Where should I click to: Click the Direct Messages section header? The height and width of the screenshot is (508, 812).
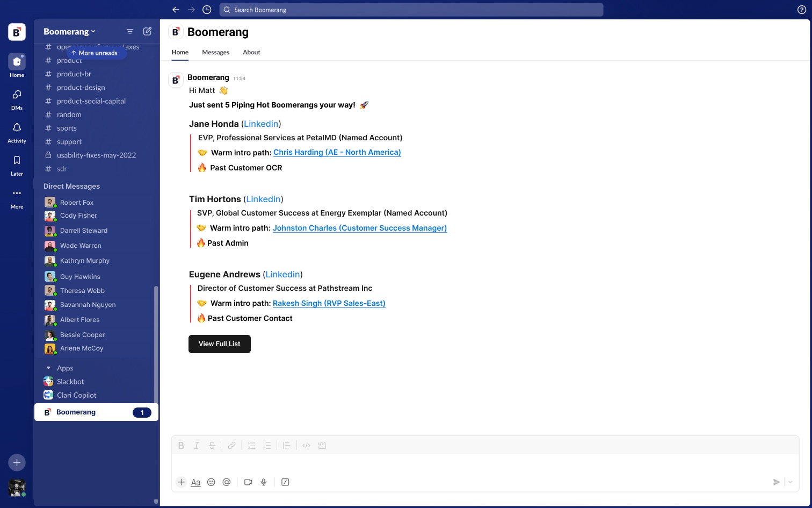point(71,186)
